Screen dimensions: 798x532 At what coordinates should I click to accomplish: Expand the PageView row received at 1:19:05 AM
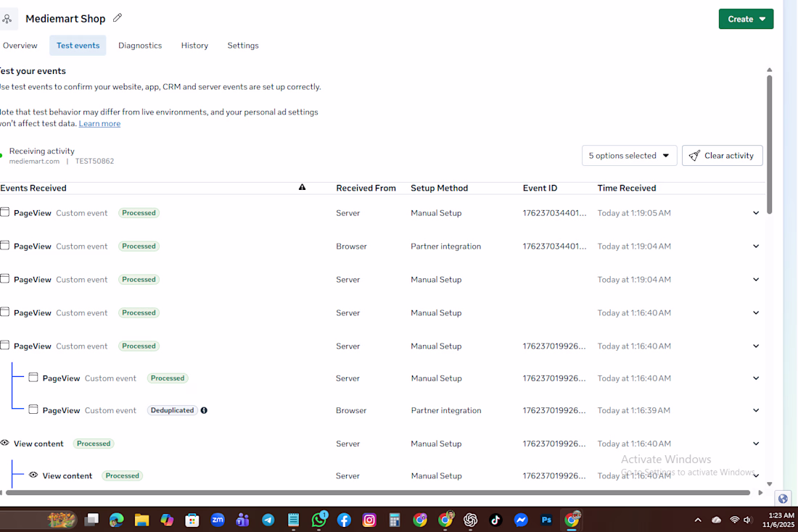pyautogui.click(x=756, y=213)
